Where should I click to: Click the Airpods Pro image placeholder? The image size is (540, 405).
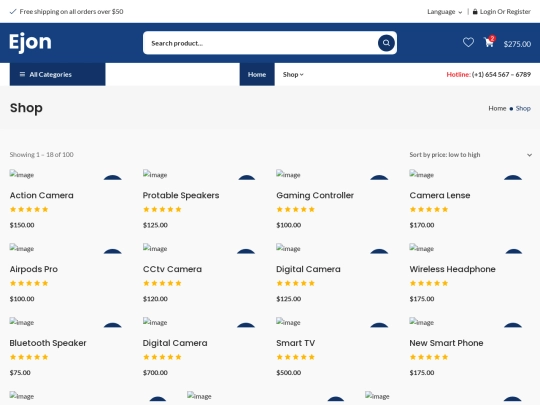(x=22, y=248)
